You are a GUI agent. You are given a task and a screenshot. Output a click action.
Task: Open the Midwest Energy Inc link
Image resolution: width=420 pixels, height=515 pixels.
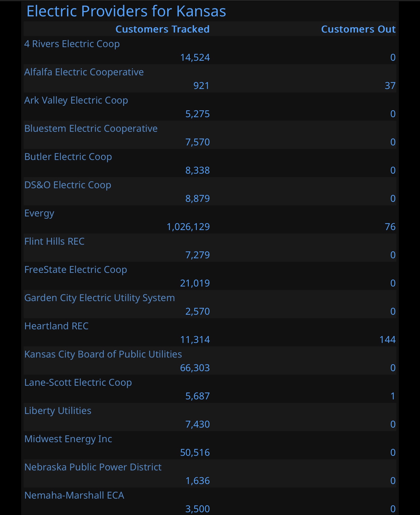click(x=68, y=439)
